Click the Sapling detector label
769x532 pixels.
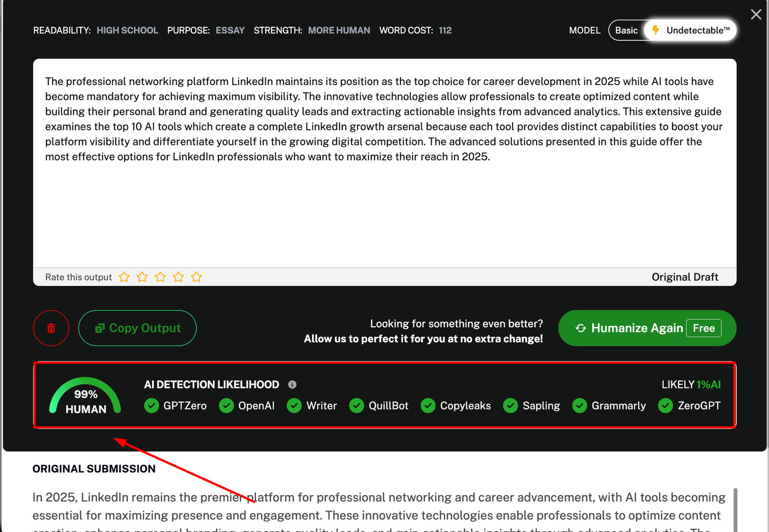click(541, 406)
